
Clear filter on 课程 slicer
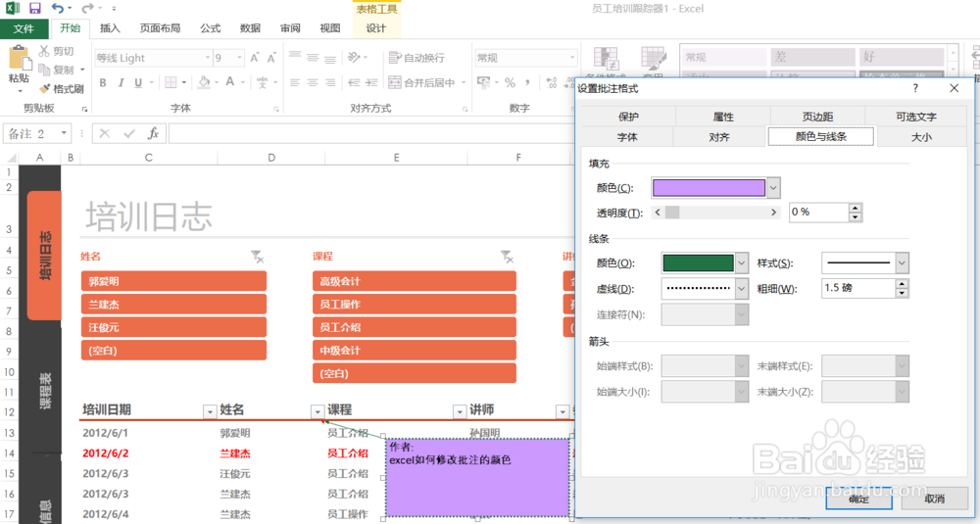(x=507, y=256)
